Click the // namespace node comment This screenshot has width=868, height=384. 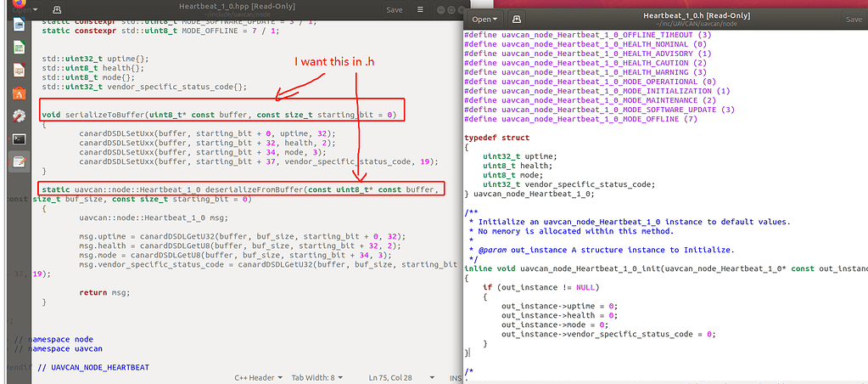pyautogui.click(x=53, y=339)
